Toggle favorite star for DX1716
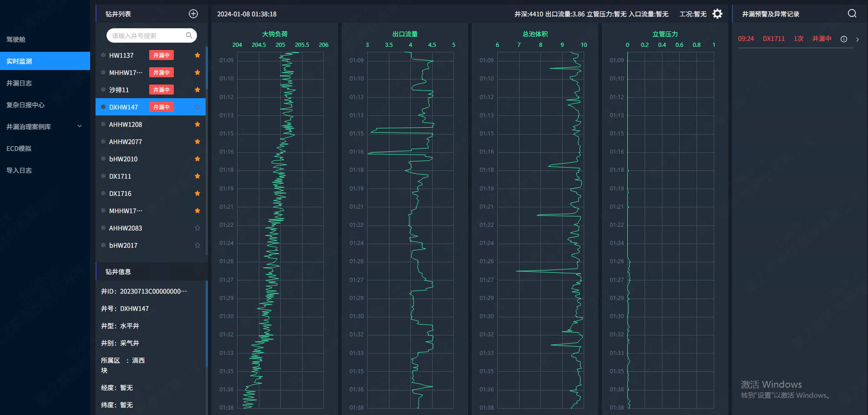Image resolution: width=868 pixels, height=415 pixels. click(x=197, y=193)
